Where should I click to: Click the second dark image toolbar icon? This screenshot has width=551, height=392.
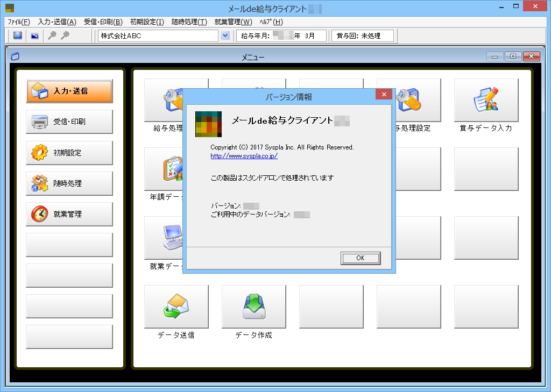(x=35, y=35)
